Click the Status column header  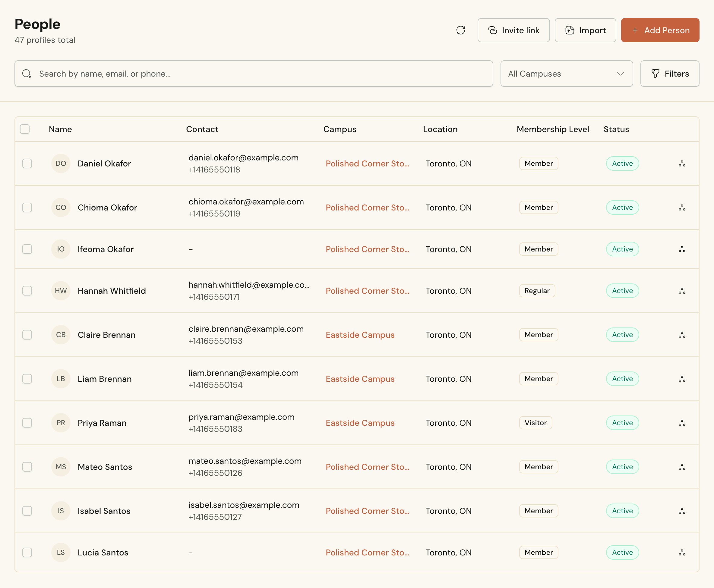click(x=616, y=129)
